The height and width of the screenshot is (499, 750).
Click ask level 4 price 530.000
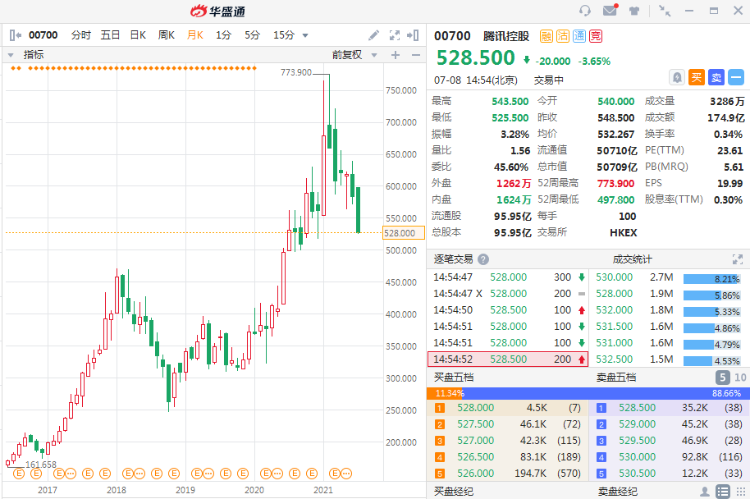637,457
